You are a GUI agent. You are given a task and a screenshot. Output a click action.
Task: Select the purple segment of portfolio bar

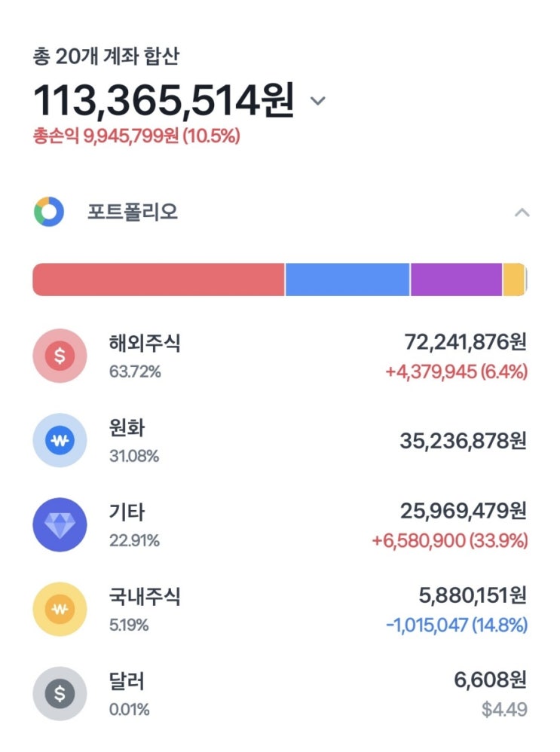456,280
